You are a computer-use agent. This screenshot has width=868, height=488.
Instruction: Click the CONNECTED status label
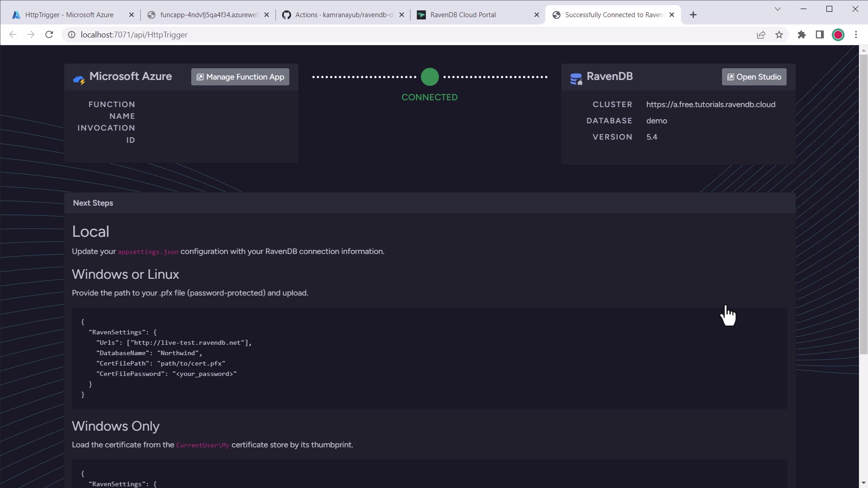429,97
